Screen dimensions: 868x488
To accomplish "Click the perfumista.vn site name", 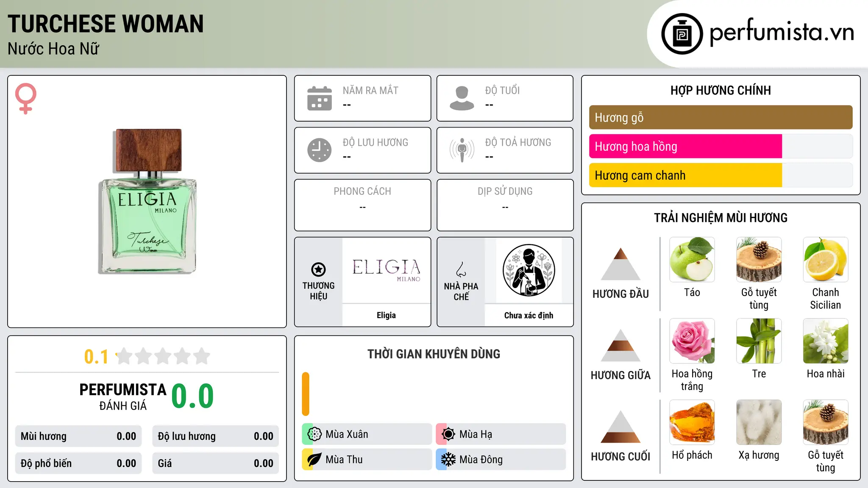I will point(782,32).
